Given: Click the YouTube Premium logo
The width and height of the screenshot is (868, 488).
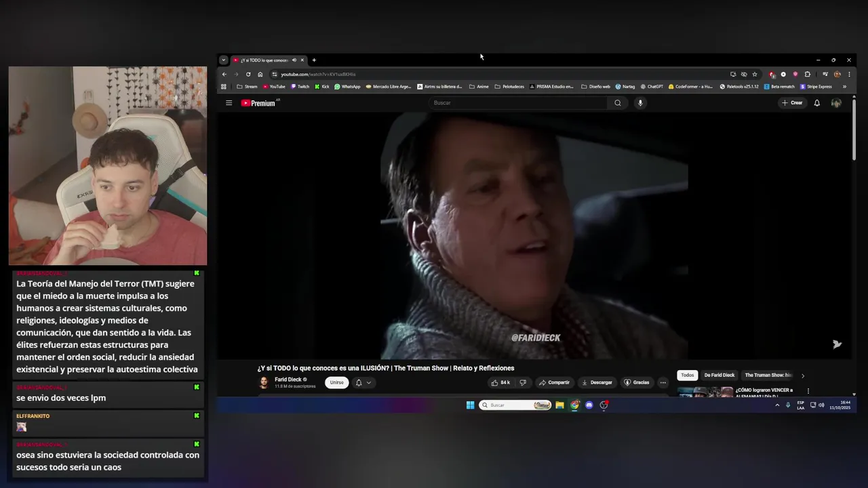Looking at the screenshot, I should pyautogui.click(x=258, y=103).
